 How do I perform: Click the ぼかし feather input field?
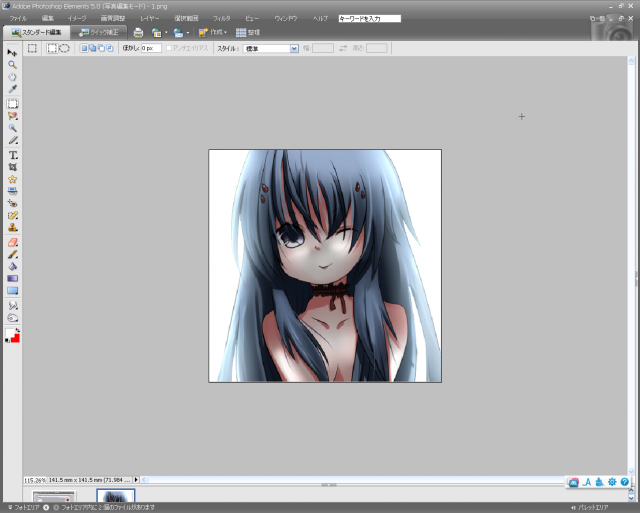[151, 48]
